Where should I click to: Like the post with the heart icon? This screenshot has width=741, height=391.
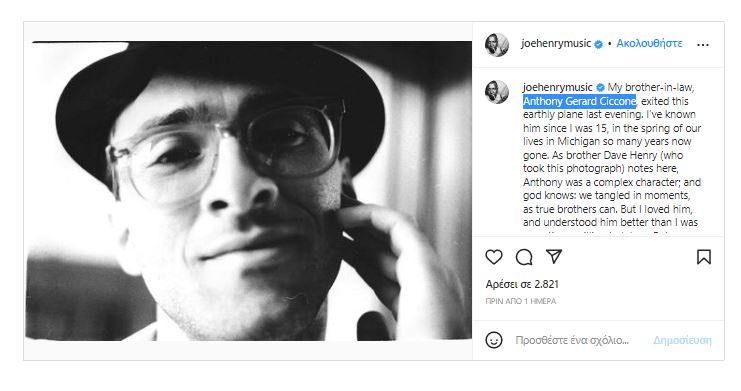pyautogui.click(x=494, y=257)
